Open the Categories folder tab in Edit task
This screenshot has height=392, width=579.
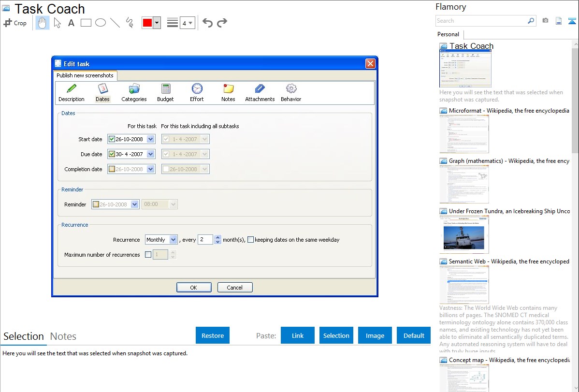tap(134, 93)
